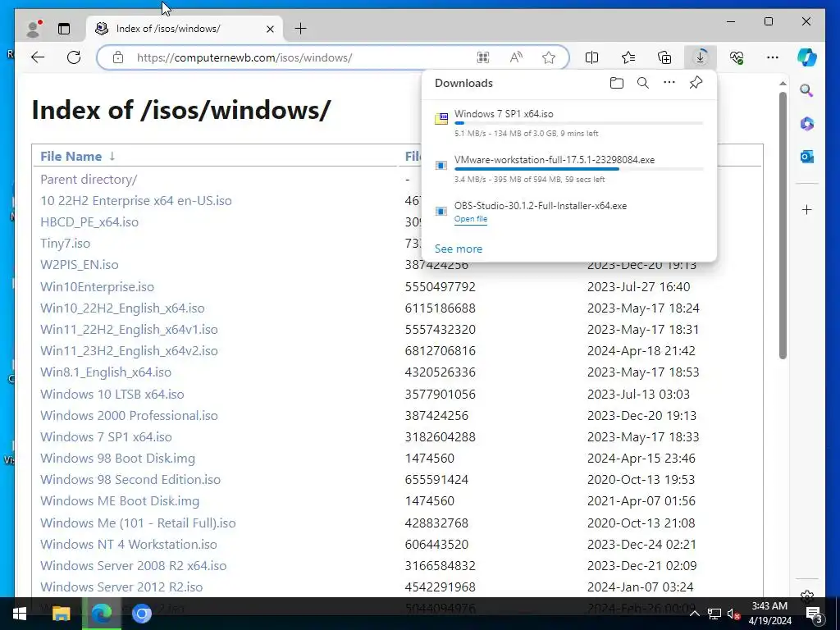Open Browser essentials heart icon
This screenshot has width=840, height=630.
[737, 57]
